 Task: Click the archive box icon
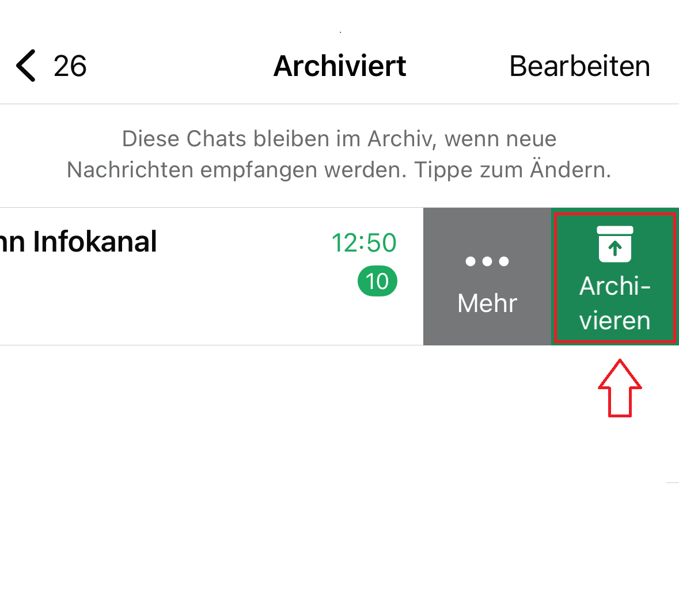pyautogui.click(x=615, y=244)
